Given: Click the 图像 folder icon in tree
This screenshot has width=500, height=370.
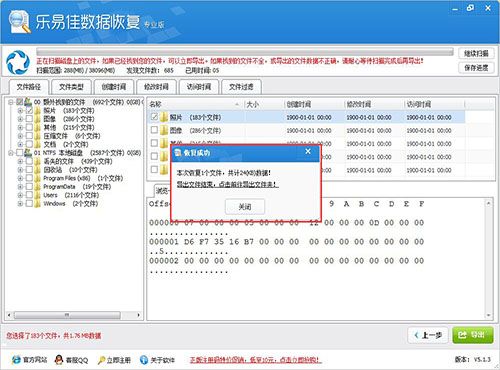Looking at the screenshot, I should coord(38,119).
